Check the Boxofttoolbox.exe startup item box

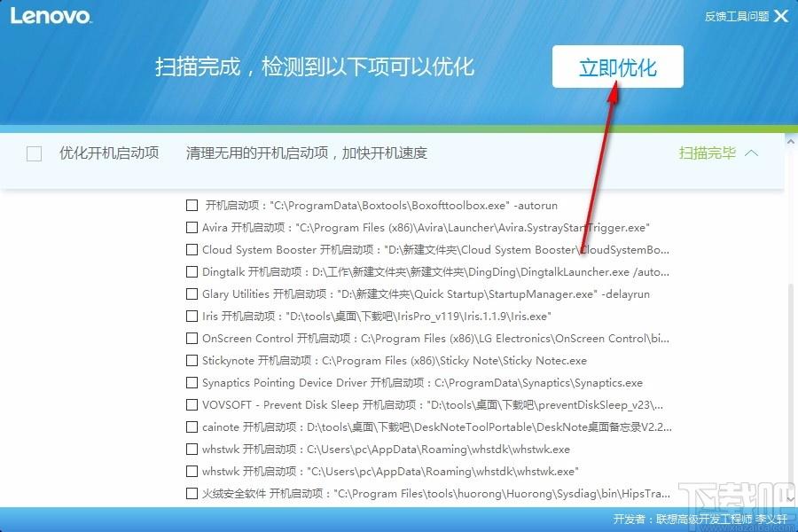[x=192, y=205]
